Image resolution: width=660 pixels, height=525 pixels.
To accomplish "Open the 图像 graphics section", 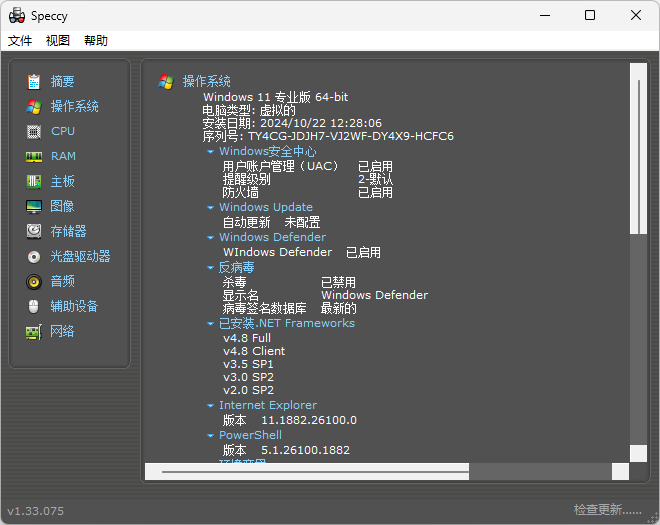I will [62, 206].
